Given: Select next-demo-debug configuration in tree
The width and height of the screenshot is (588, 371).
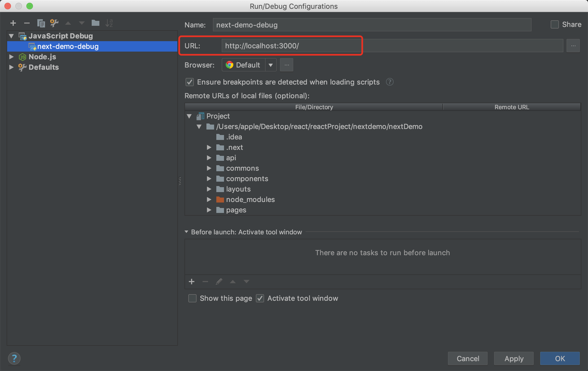Looking at the screenshot, I should click(68, 46).
